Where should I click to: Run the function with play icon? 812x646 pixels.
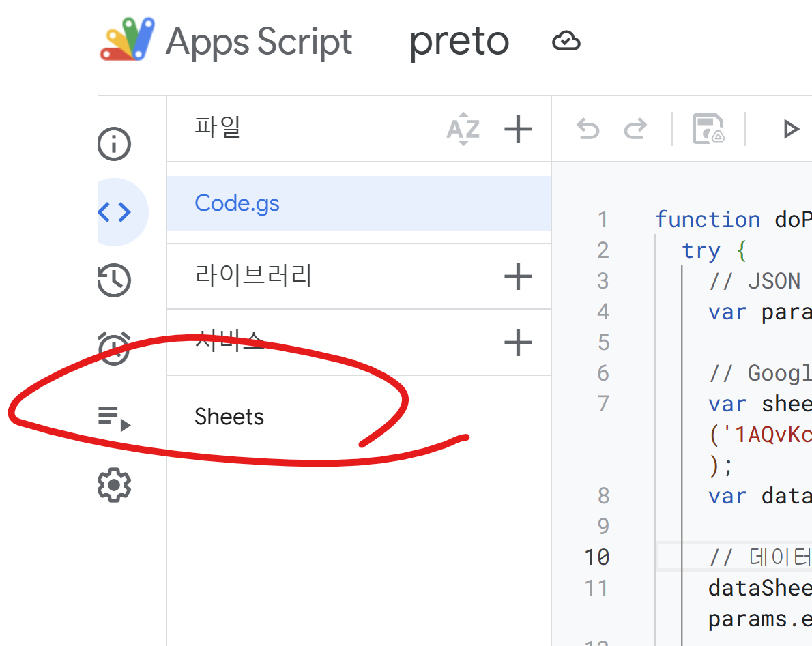click(791, 129)
